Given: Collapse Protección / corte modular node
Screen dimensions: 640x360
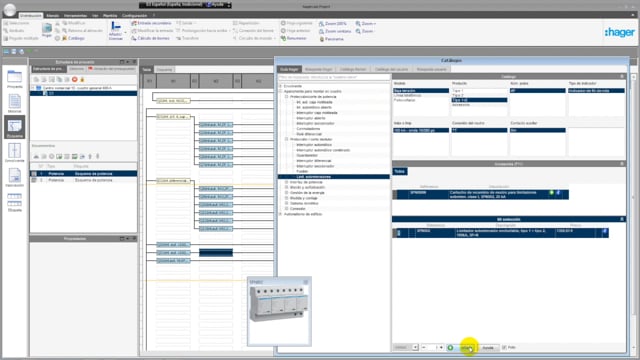Looking at the screenshot, I should 287,139.
